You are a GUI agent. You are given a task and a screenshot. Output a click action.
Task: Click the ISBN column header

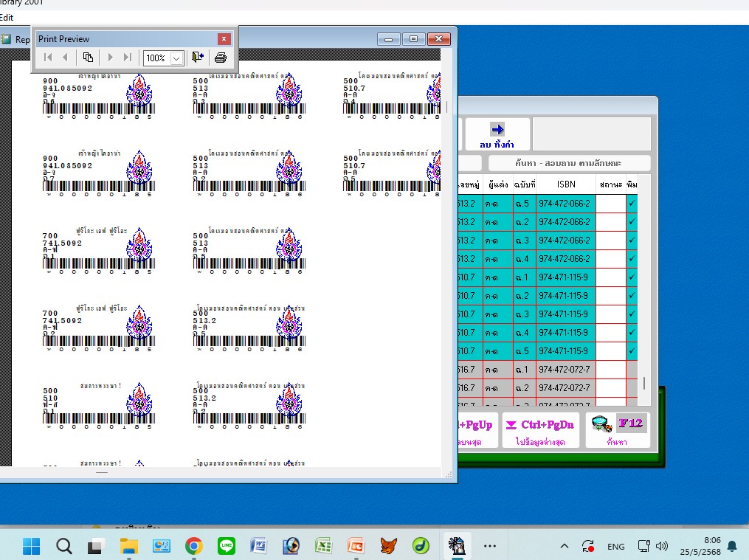(x=565, y=184)
